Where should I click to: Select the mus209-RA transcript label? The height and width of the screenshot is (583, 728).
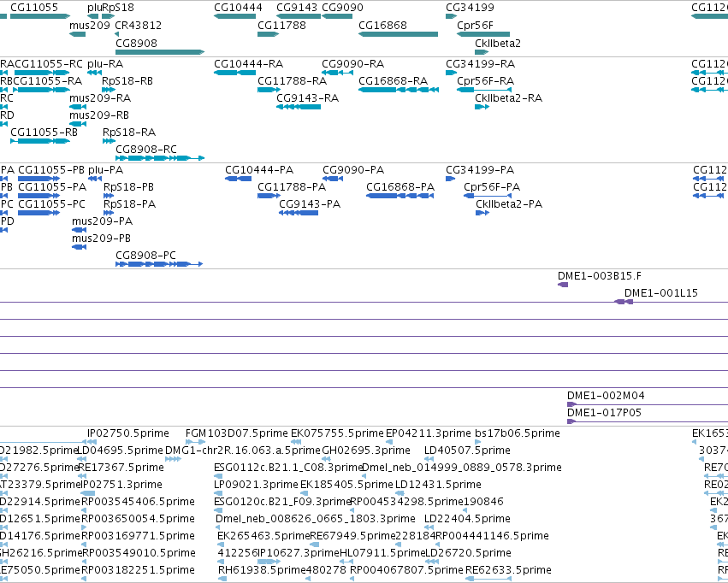coord(100,97)
